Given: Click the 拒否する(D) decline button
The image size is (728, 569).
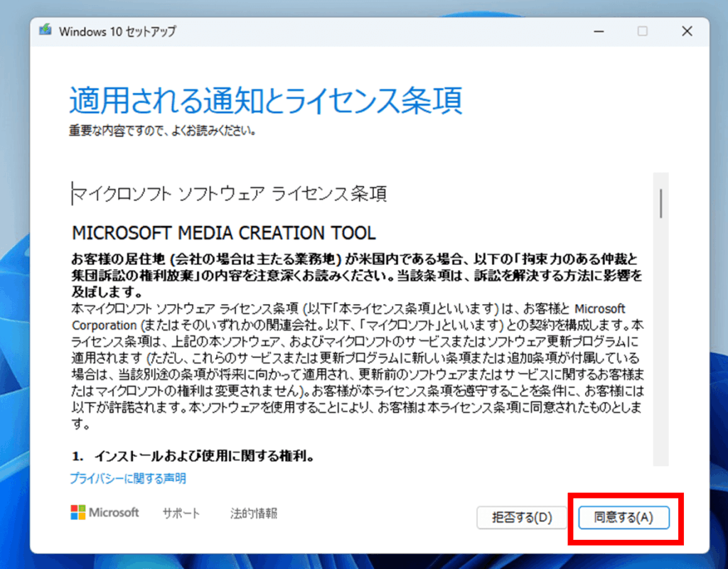Looking at the screenshot, I should (x=522, y=518).
